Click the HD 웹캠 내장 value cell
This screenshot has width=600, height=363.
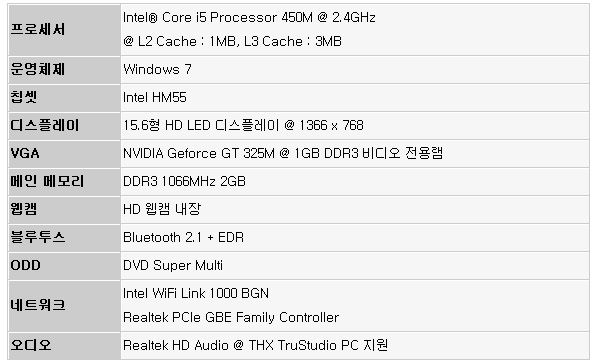coord(355,209)
